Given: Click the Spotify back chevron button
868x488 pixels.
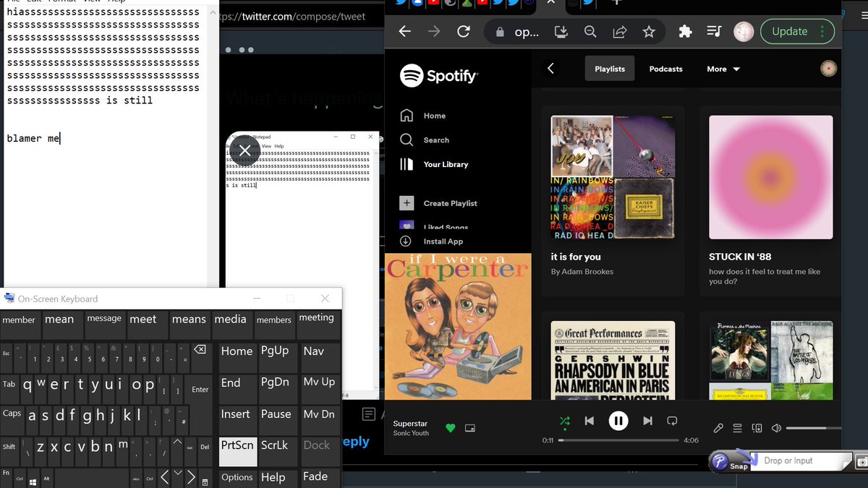Looking at the screenshot, I should (x=551, y=68).
